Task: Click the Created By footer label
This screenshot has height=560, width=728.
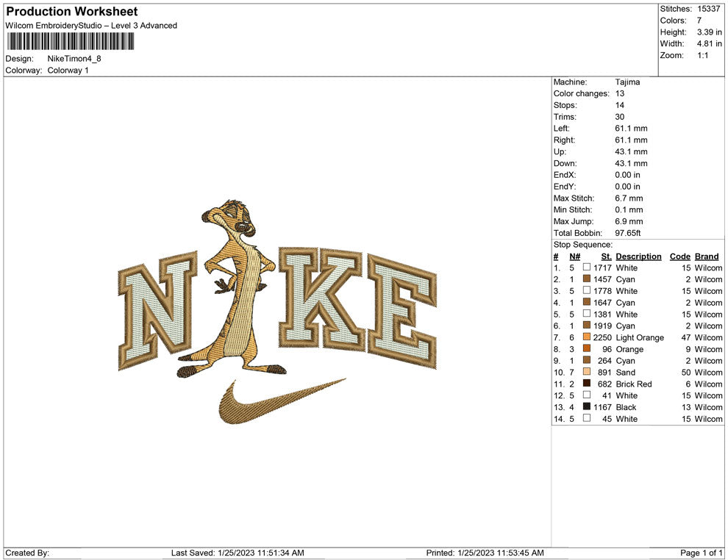Action: pyautogui.click(x=27, y=553)
